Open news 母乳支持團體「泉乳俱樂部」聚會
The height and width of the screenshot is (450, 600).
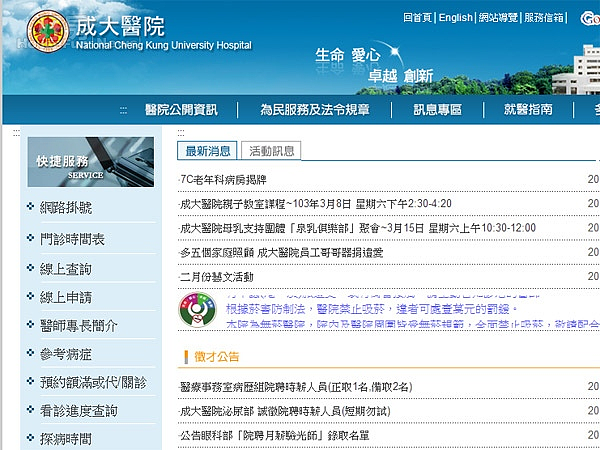[x=357, y=228]
